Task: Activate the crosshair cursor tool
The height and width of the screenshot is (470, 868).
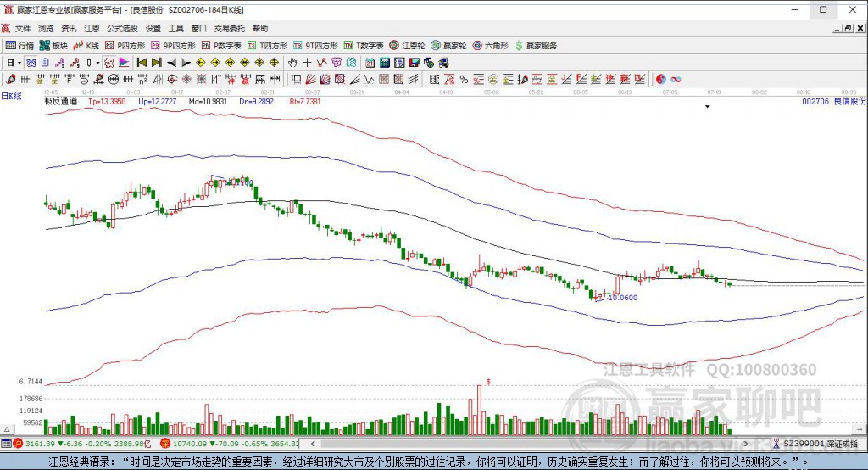Action: point(307,63)
